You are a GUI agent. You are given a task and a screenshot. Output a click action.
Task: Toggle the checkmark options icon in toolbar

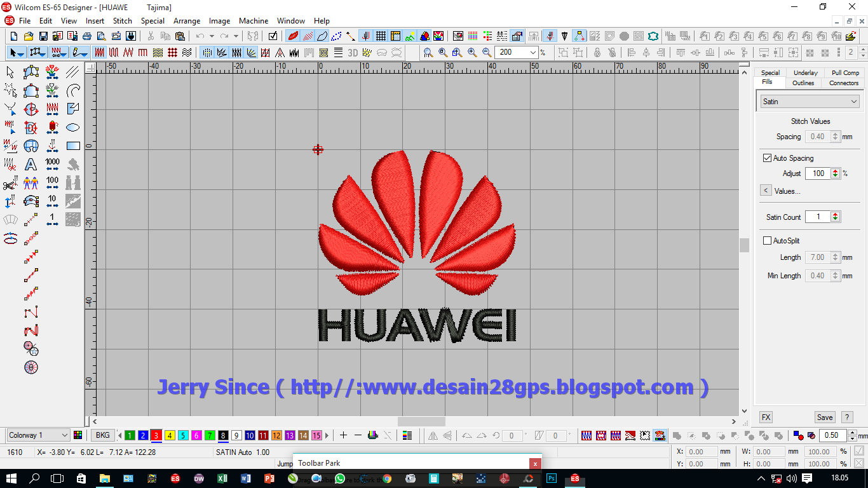(273, 36)
